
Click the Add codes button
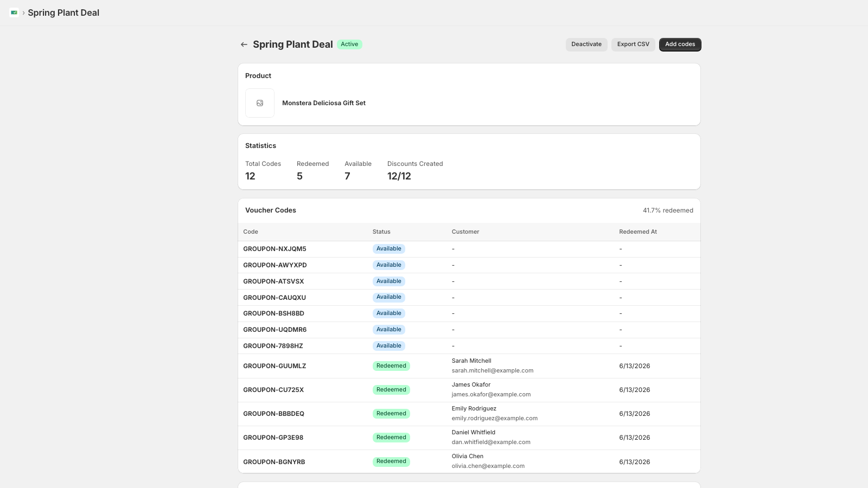coord(680,44)
